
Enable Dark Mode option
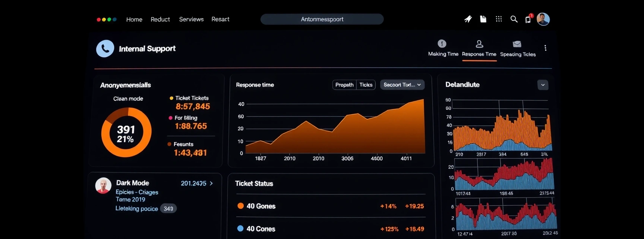click(132, 183)
